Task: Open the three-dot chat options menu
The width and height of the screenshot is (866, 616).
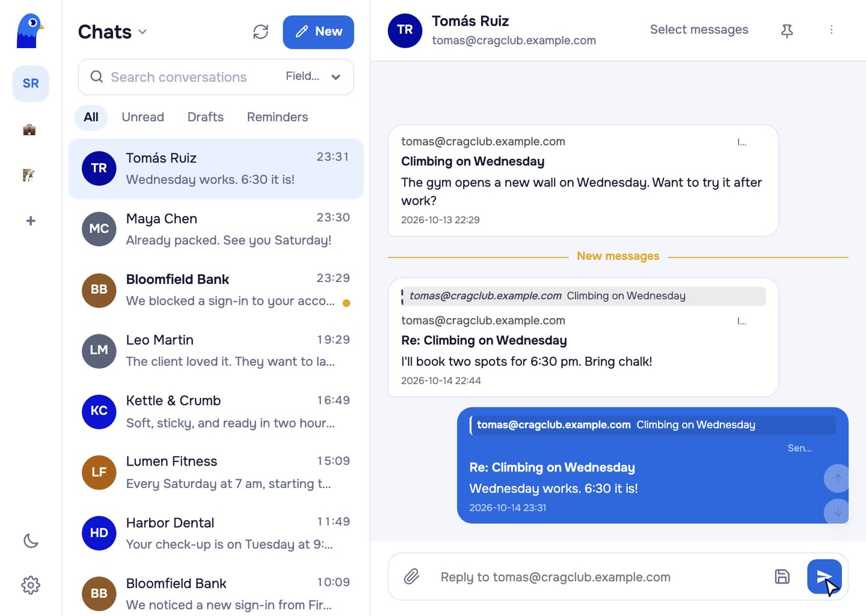Action: [832, 29]
